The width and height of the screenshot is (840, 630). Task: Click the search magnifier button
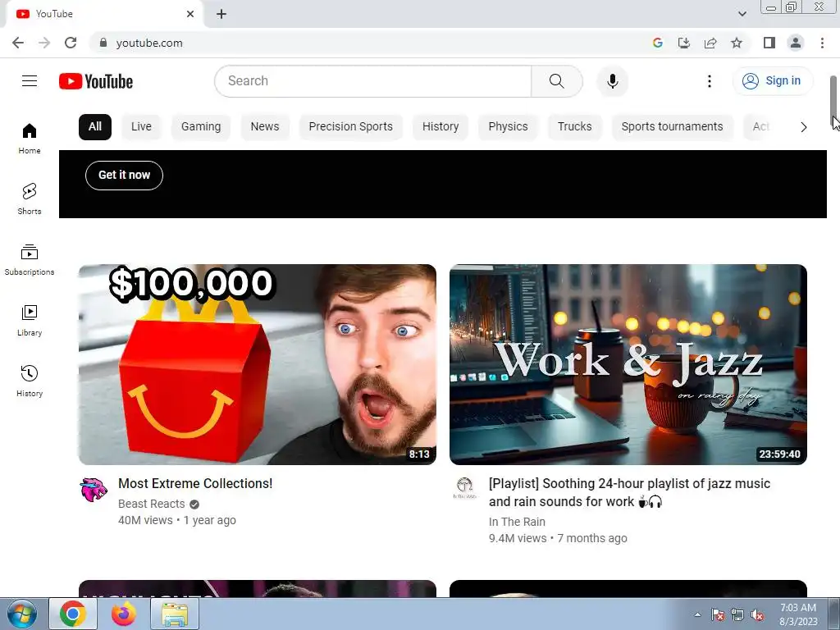[x=557, y=81]
